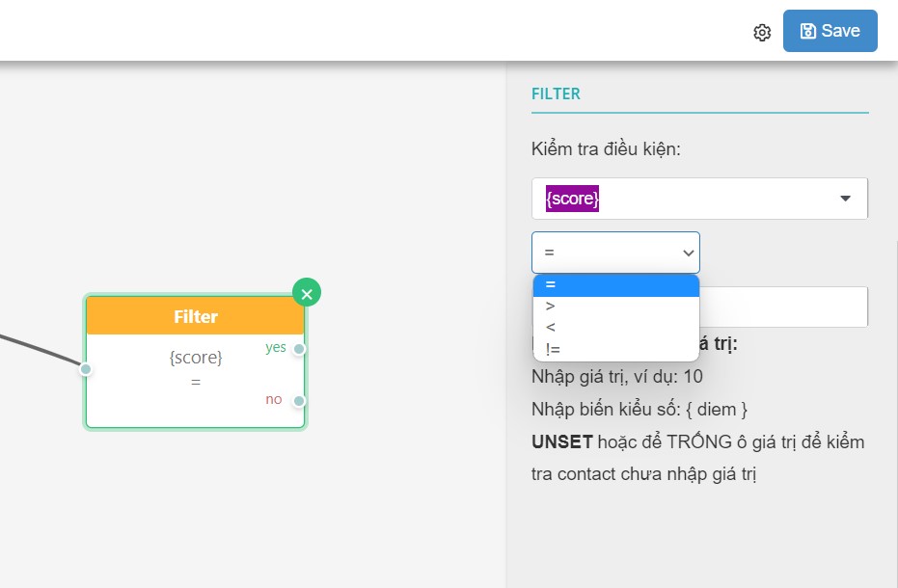The image size is (898, 588).
Task: Click the UNSET hint text
Action: tap(698, 458)
